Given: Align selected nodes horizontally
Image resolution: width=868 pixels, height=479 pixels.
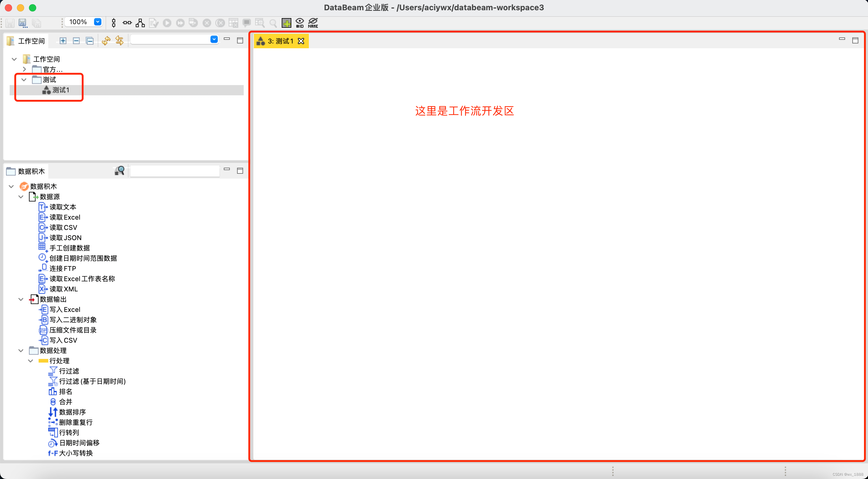Looking at the screenshot, I should point(127,23).
